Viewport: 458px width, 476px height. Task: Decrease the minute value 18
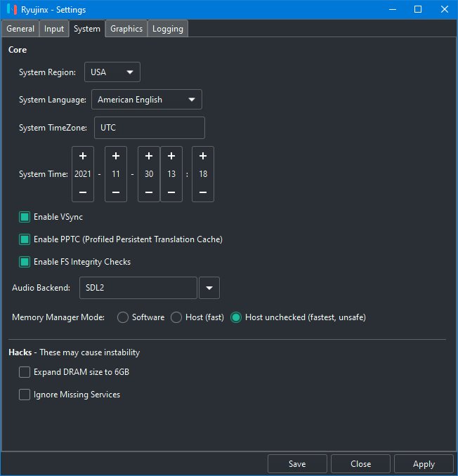[203, 192]
